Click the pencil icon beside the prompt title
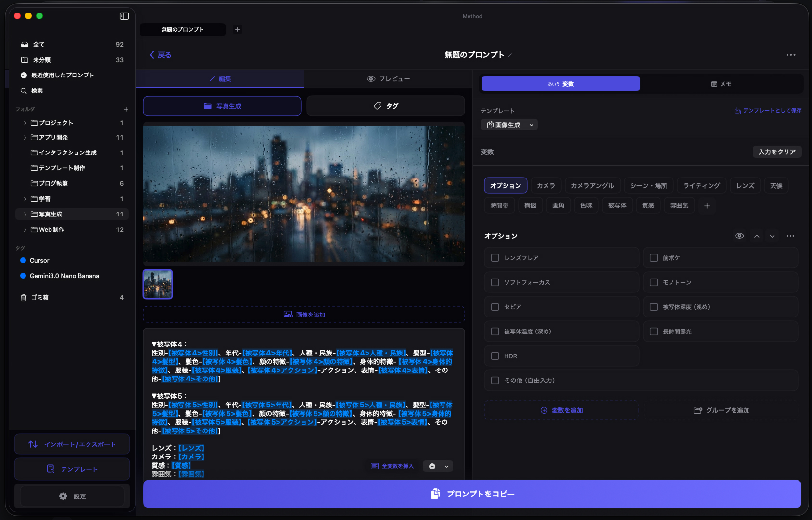 [510, 55]
